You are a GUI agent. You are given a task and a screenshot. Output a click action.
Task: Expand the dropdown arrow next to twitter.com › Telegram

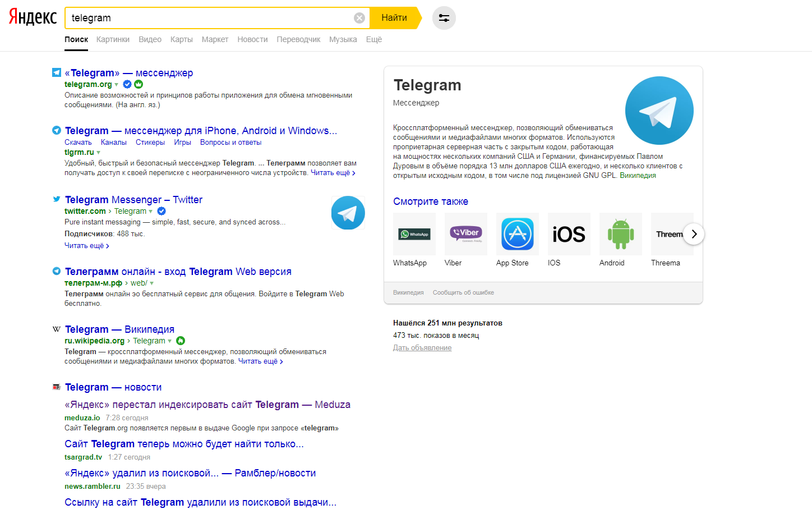[151, 212]
